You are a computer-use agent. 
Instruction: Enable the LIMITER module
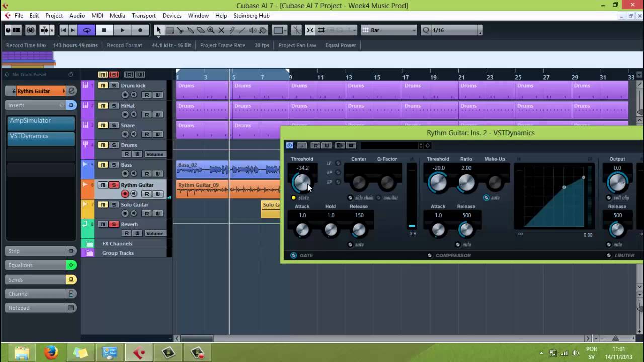(x=609, y=255)
